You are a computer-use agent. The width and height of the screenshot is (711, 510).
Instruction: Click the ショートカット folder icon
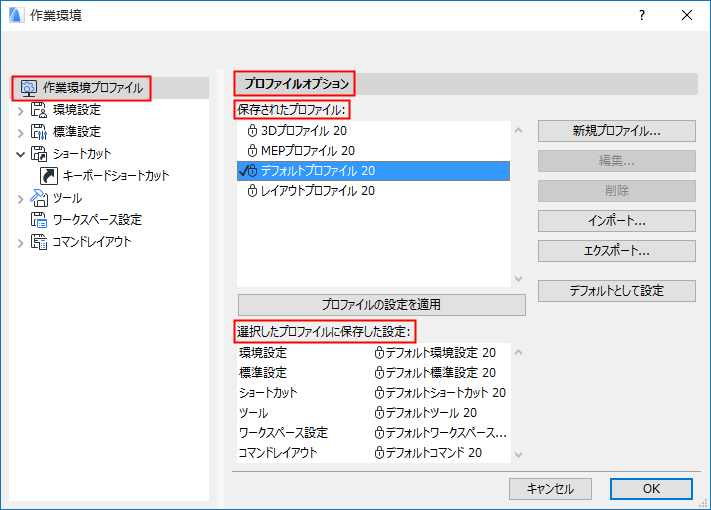39,154
